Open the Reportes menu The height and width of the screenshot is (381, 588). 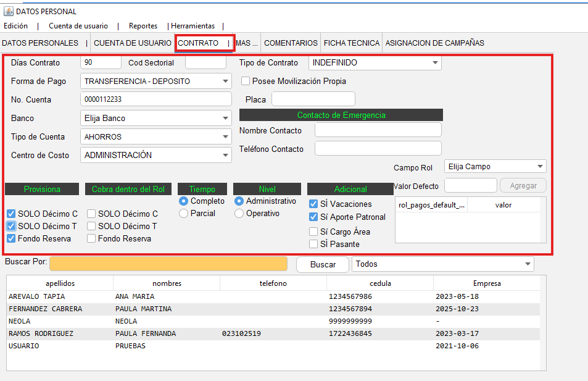pyautogui.click(x=143, y=26)
